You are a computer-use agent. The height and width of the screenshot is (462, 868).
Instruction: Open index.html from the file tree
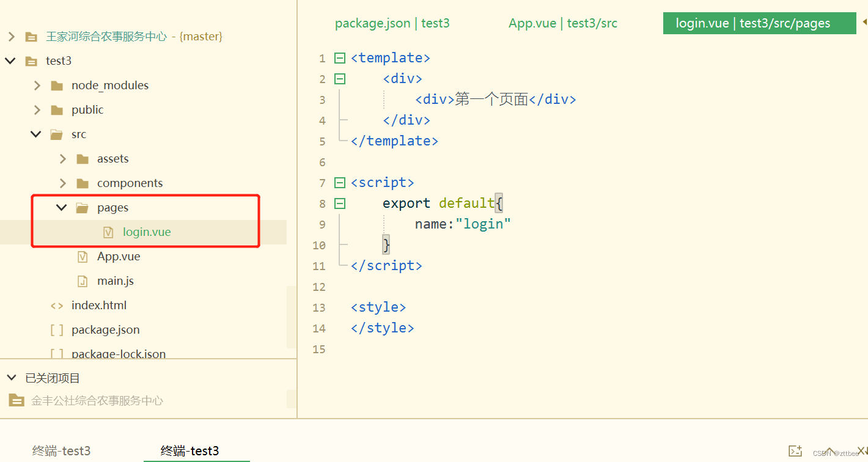99,306
